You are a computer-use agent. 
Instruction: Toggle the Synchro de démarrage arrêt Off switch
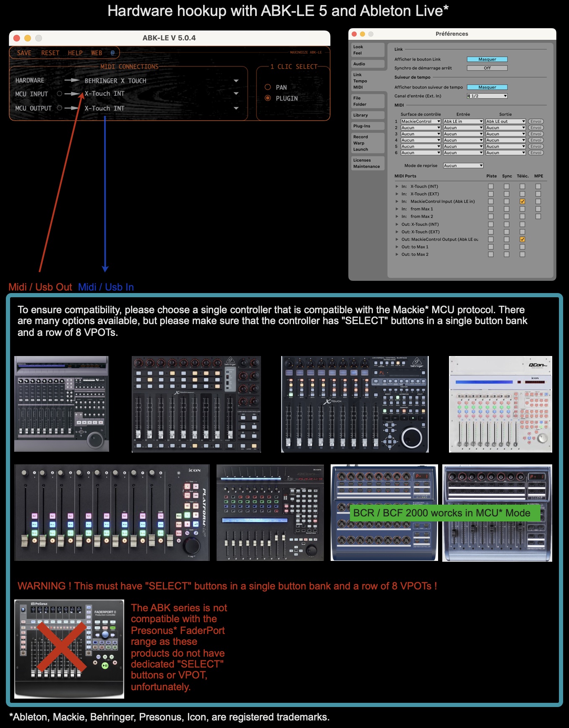click(487, 68)
